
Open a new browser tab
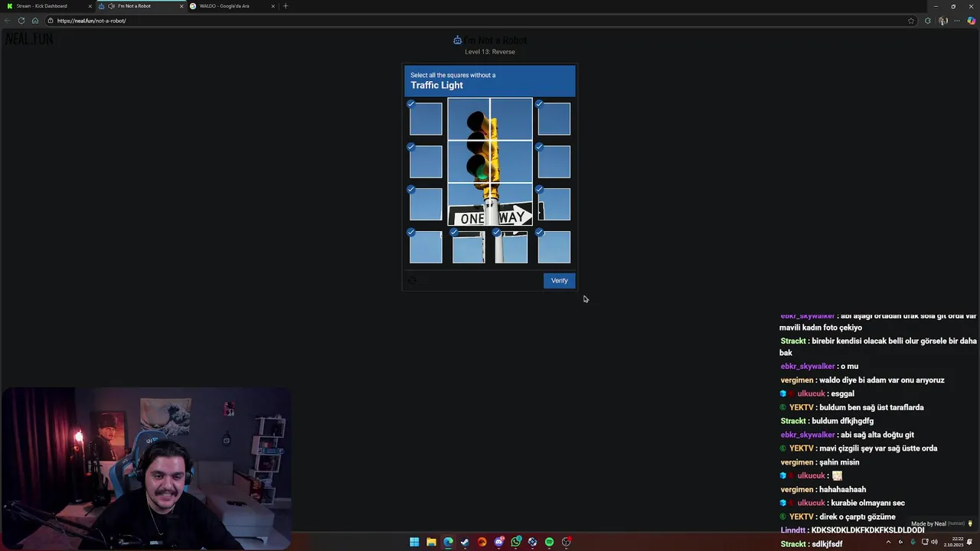click(x=286, y=6)
